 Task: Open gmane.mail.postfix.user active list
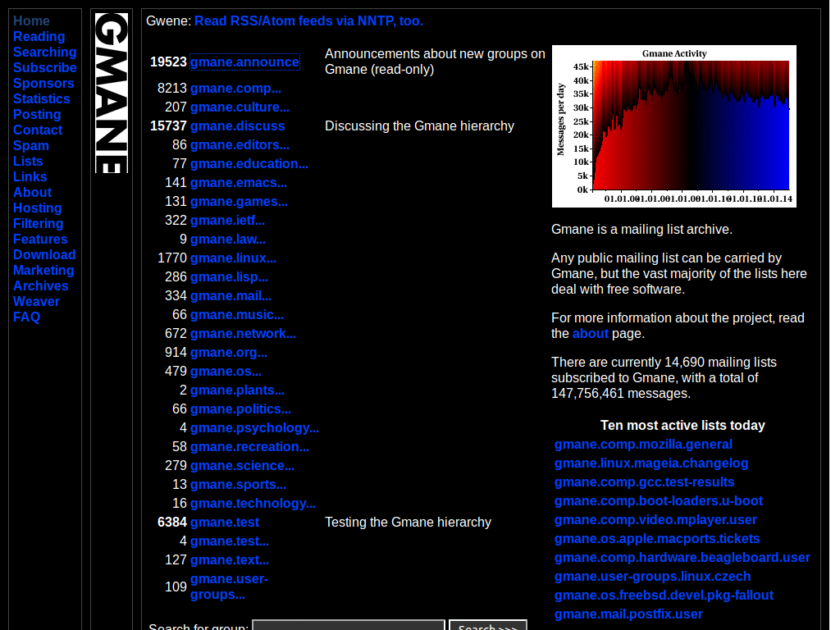[x=628, y=614]
